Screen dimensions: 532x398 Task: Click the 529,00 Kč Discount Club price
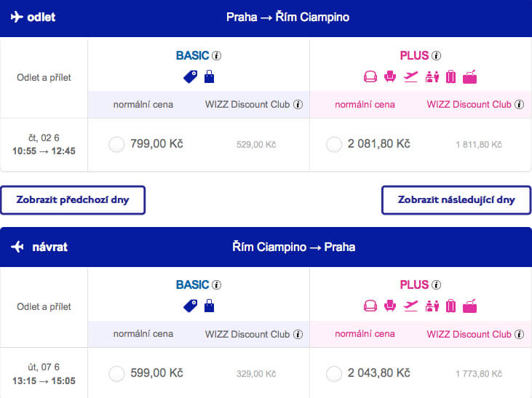[x=256, y=145]
